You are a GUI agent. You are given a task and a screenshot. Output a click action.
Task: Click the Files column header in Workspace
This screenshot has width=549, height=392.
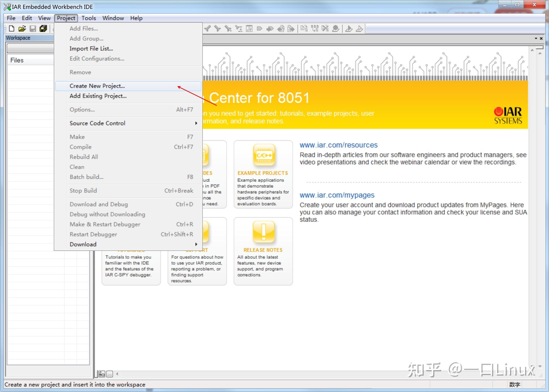click(31, 60)
